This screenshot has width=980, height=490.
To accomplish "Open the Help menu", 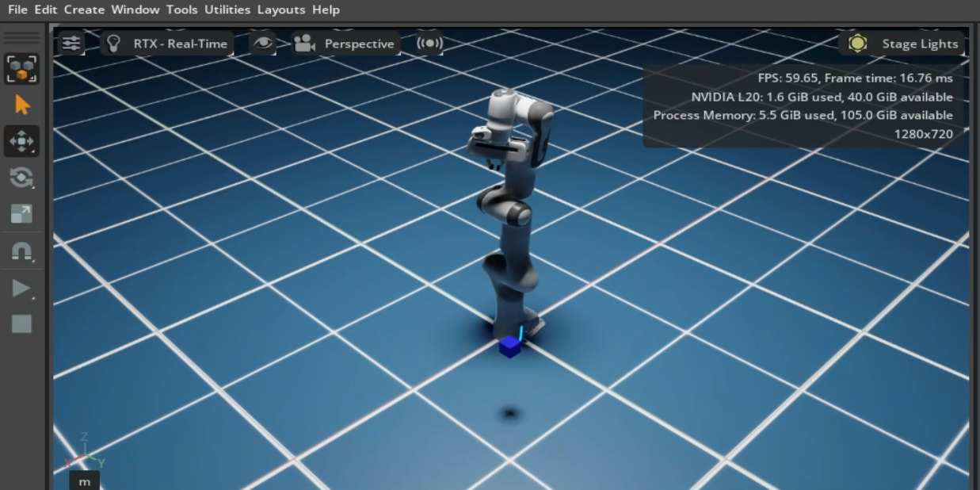I will (326, 10).
